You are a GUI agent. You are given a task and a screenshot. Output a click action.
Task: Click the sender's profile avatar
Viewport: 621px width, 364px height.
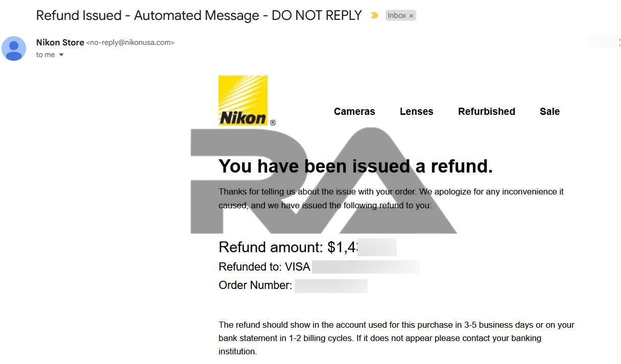(14, 48)
